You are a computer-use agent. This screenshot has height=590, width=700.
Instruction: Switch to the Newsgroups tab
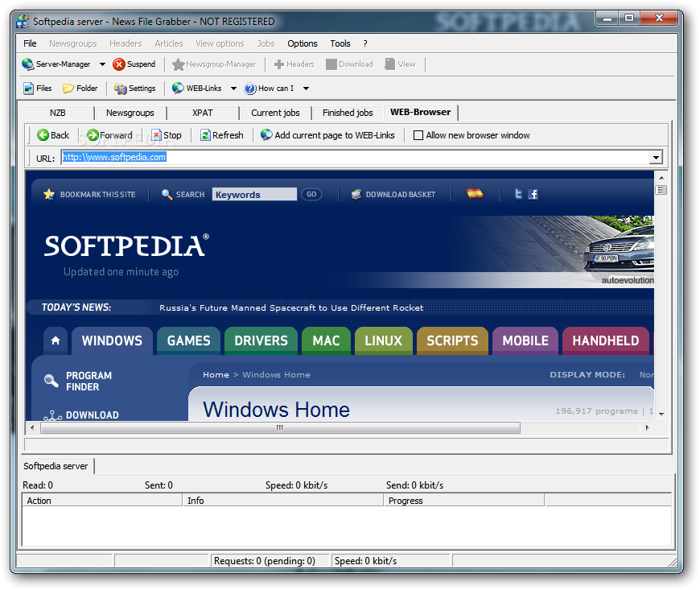point(130,113)
